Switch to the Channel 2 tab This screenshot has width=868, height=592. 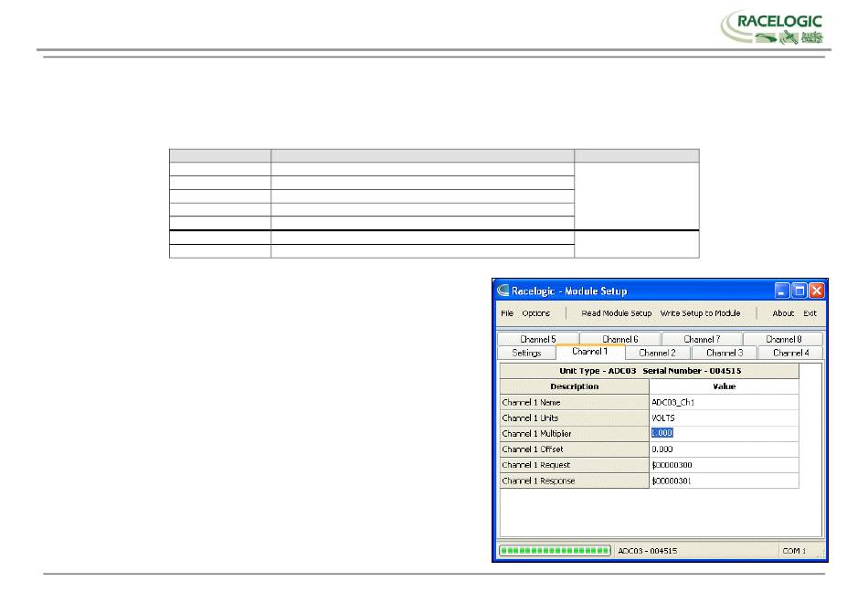(x=657, y=353)
